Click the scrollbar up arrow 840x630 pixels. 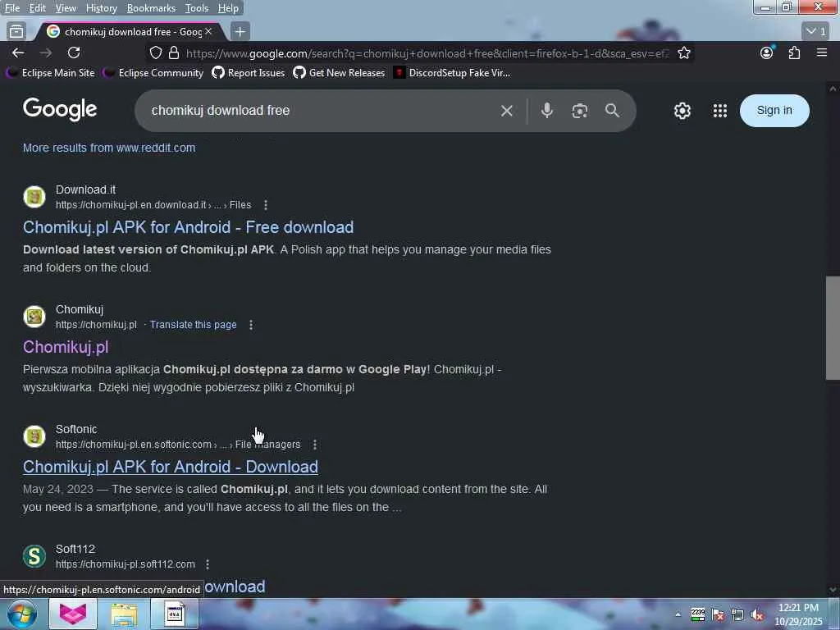pyautogui.click(x=833, y=89)
